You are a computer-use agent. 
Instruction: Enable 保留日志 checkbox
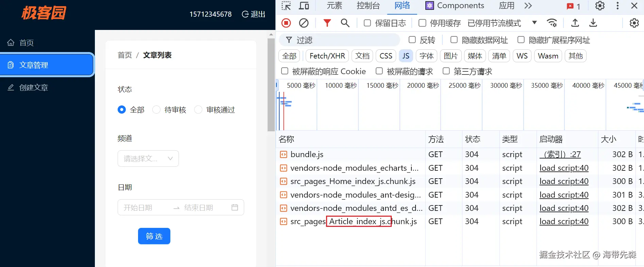tap(367, 23)
